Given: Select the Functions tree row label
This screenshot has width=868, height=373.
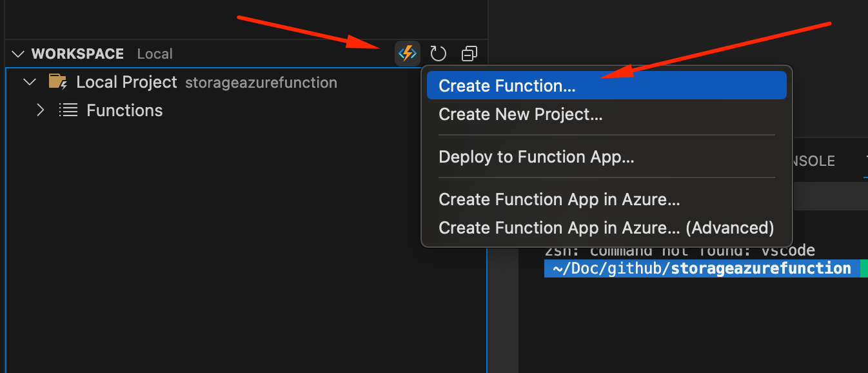Looking at the screenshot, I should 124,110.
